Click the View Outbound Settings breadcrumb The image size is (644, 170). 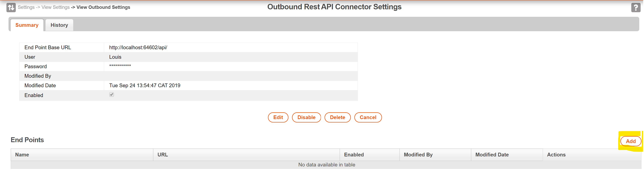click(103, 7)
